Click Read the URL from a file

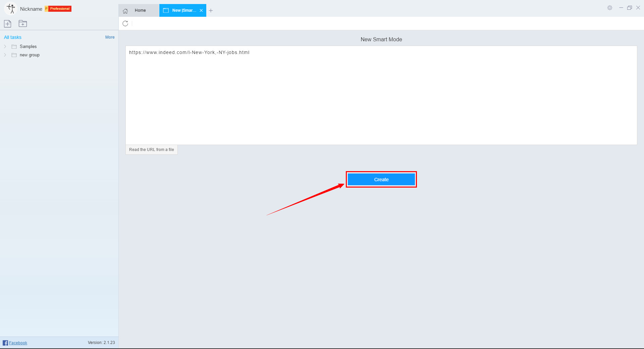[151, 150]
